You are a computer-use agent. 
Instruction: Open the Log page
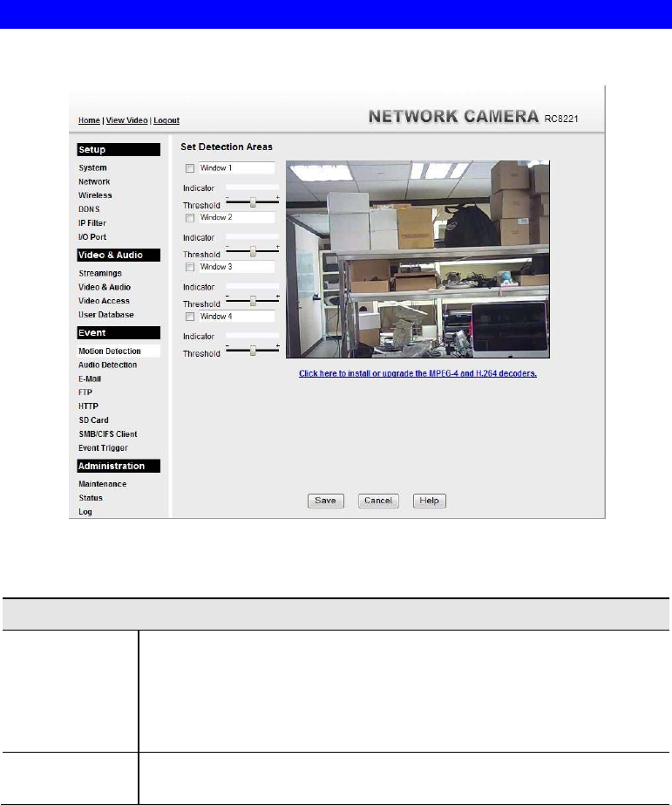pyautogui.click(x=85, y=512)
